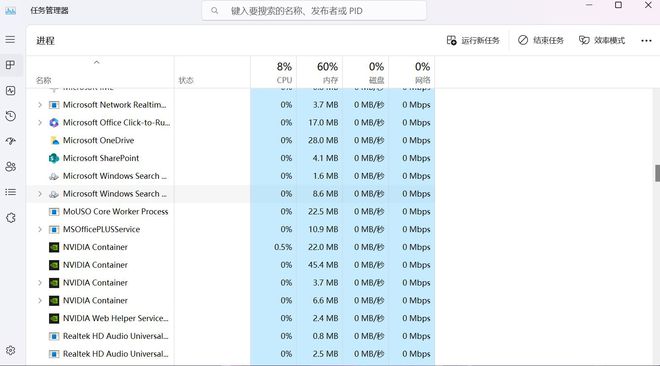Click the End task button
This screenshot has width=660, height=366.
540,40
